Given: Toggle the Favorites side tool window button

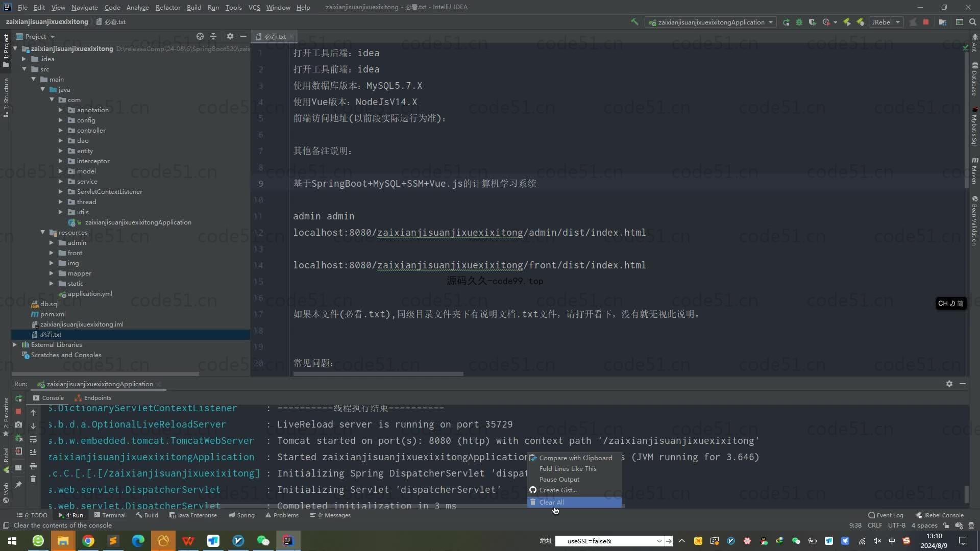Looking at the screenshot, I should (x=6, y=416).
